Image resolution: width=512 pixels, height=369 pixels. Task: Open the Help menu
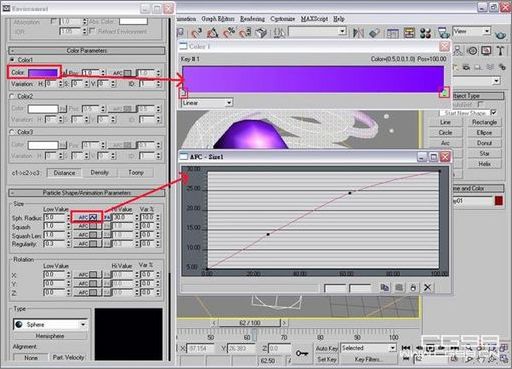coord(339,19)
